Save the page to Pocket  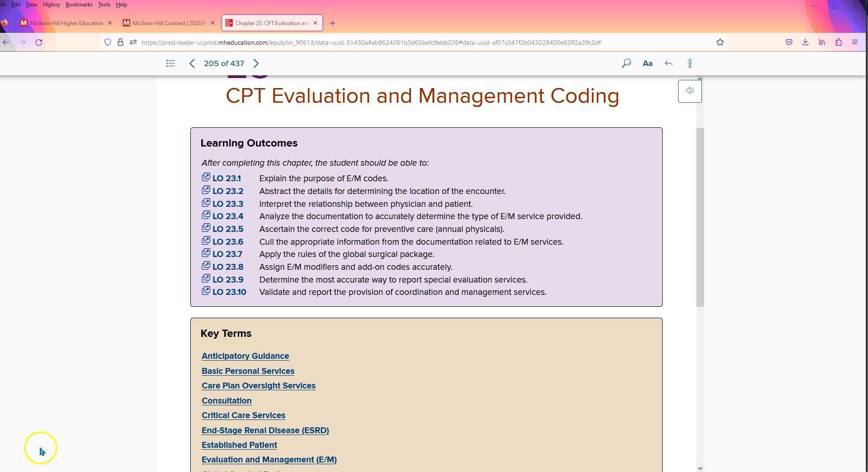(788, 42)
